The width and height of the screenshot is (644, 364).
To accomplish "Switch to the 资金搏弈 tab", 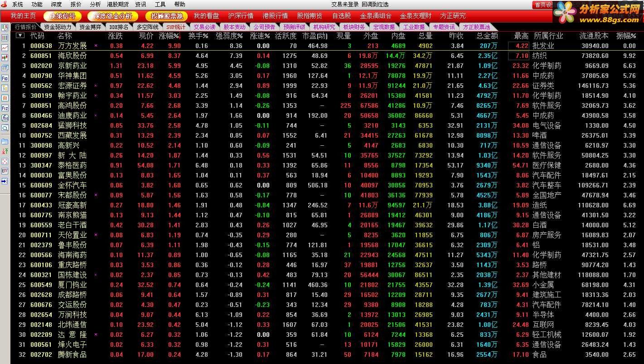I will (x=91, y=27).
